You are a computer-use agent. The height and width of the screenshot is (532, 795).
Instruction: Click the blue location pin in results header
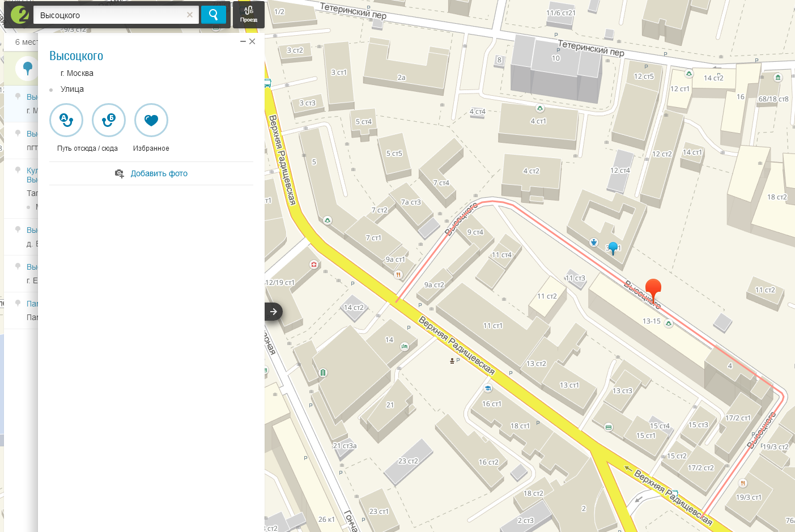27,69
